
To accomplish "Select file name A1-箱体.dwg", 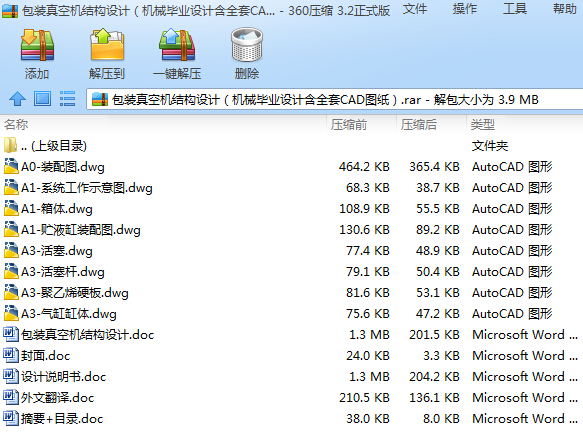I will 57,209.
